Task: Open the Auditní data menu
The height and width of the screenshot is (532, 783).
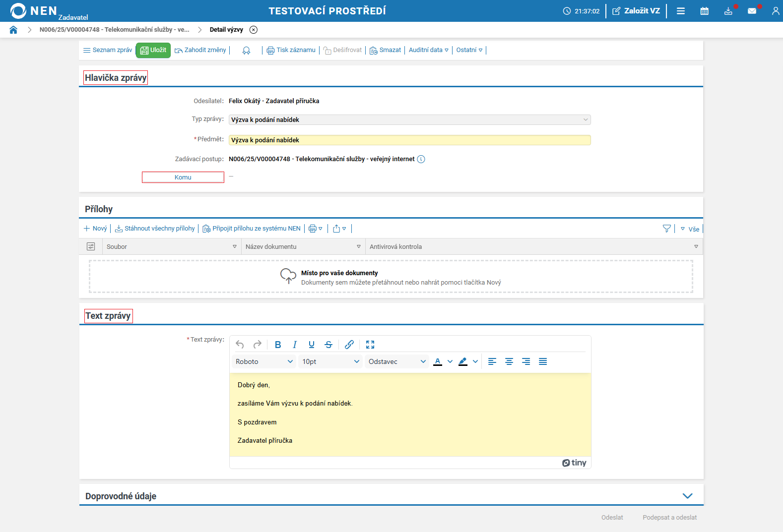Action: tap(428, 50)
